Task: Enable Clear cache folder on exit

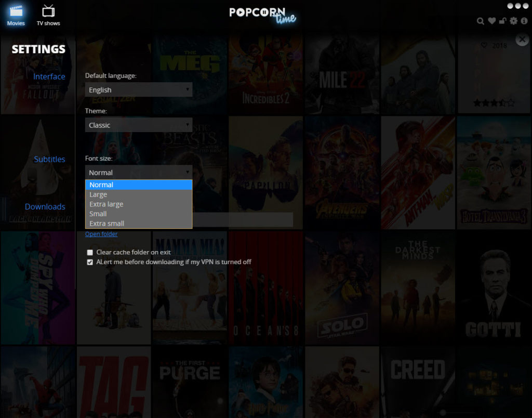Action: point(90,253)
